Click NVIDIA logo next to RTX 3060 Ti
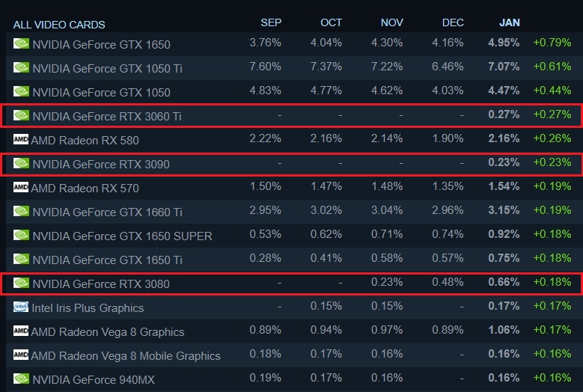The image size is (583, 392). pyautogui.click(x=21, y=115)
